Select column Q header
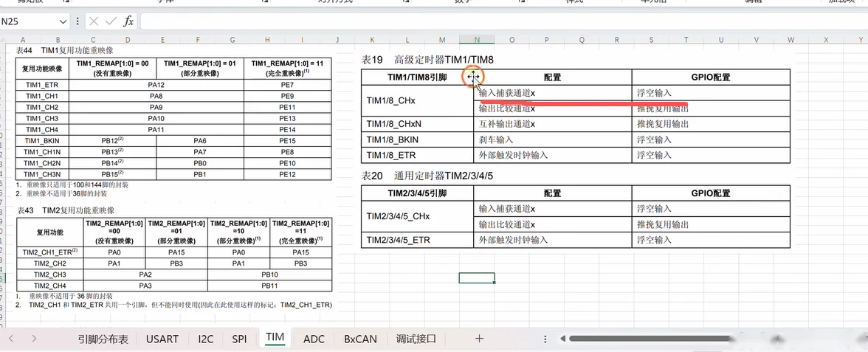Image resolution: width=868 pixels, height=352 pixels. point(582,40)
